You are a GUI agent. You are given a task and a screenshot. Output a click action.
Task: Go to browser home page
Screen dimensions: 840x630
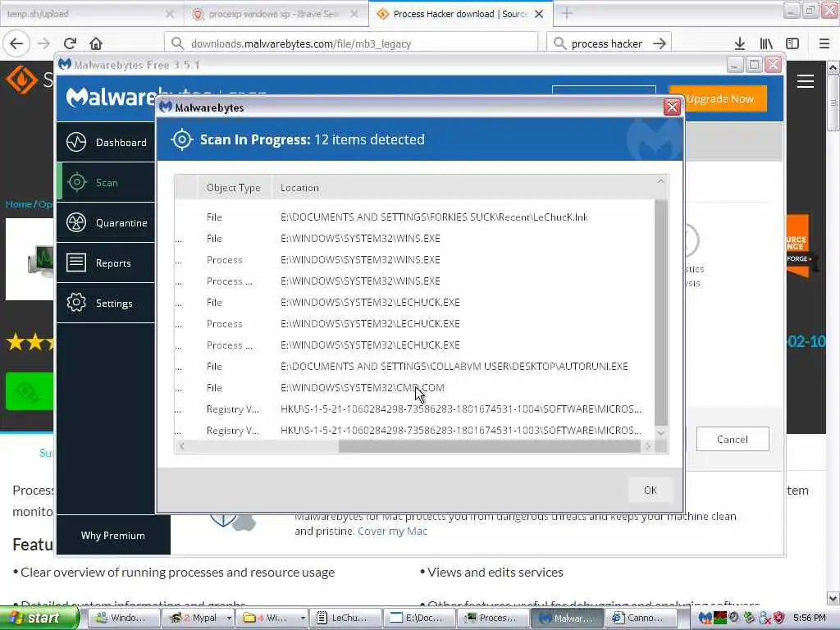coord(96,43)
